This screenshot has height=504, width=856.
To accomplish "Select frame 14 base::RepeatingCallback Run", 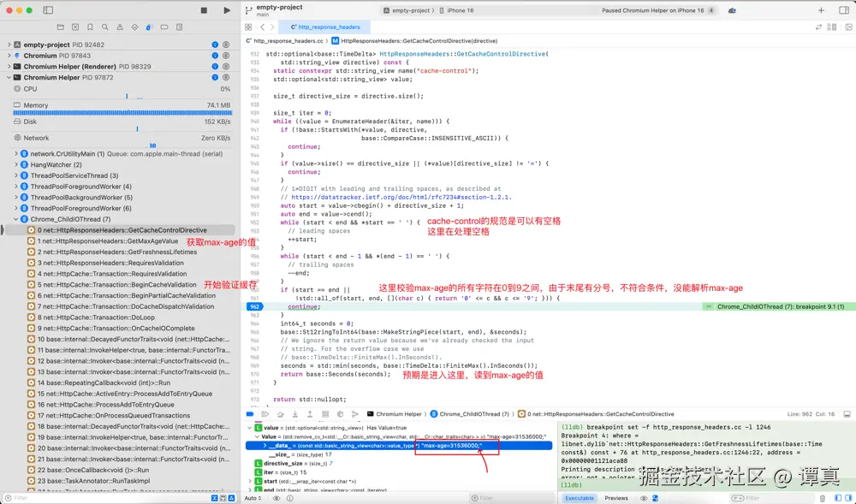I will pos(98,382).
